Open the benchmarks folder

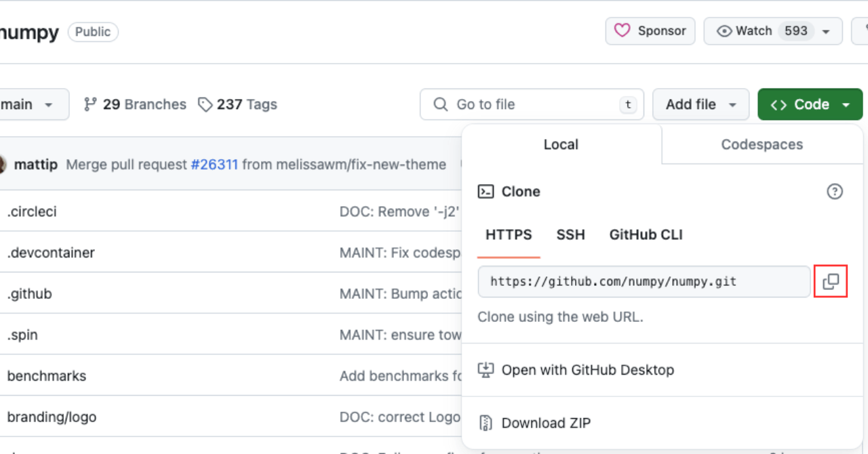pos(47,376)
